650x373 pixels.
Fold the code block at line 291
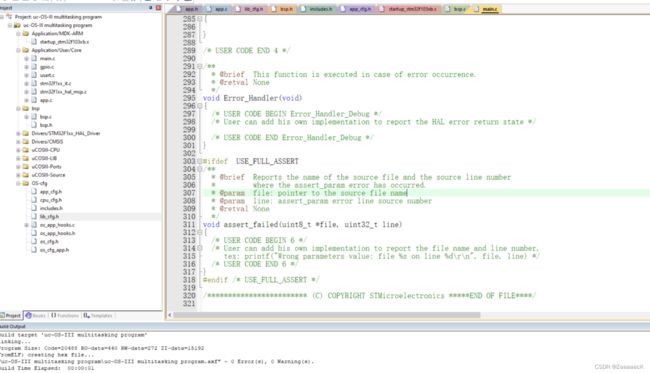(199, 66)
